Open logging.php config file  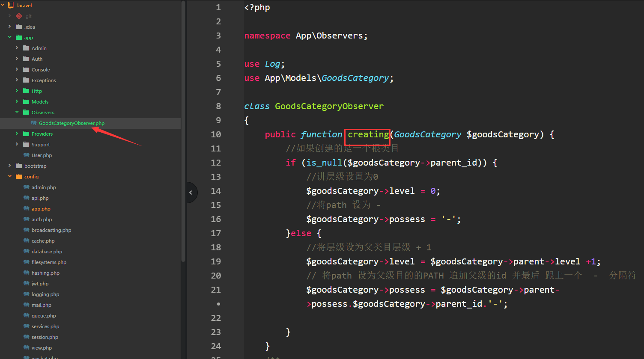click(x=45, y=294)
